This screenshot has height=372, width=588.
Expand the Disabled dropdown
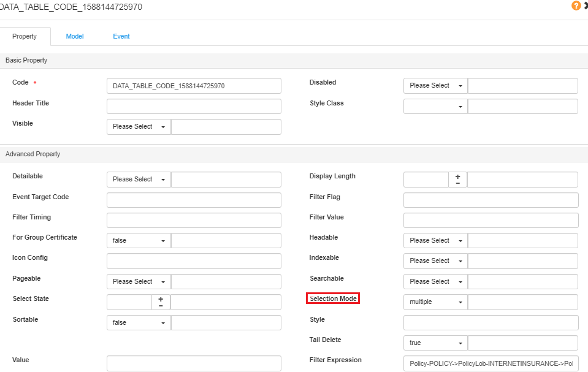point(435,86)
